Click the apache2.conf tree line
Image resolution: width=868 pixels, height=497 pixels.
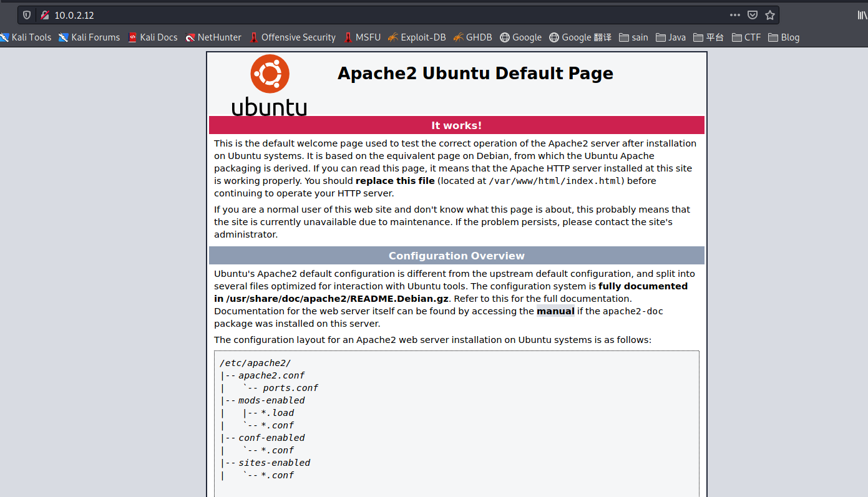(271, 375)
